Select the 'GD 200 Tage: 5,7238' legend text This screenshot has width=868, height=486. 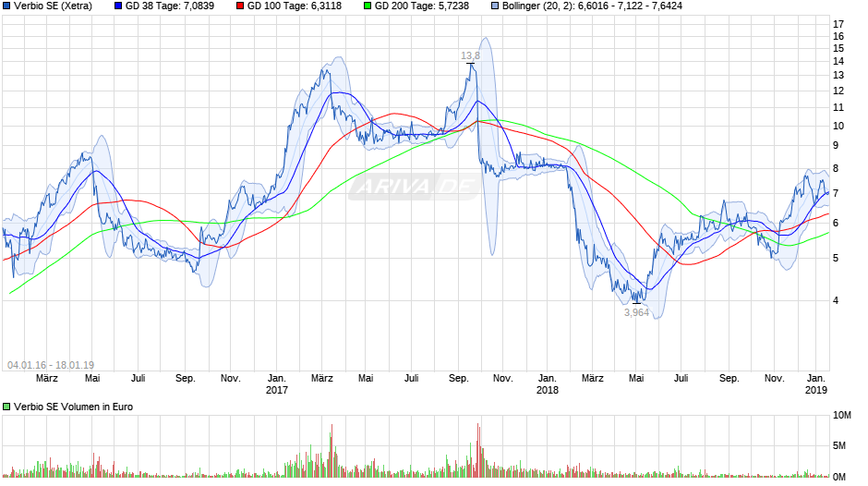tap(422, 6)
